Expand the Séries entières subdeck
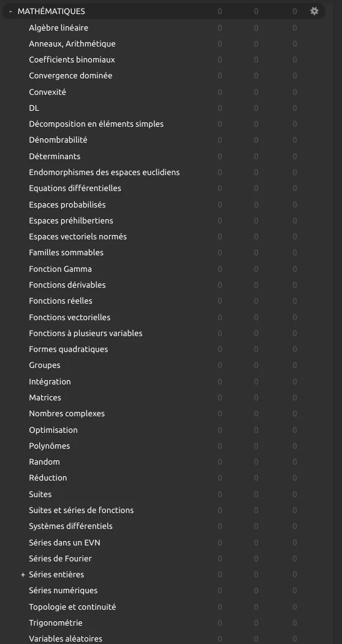This screenshot has height=644, width=342. (23, 575)
